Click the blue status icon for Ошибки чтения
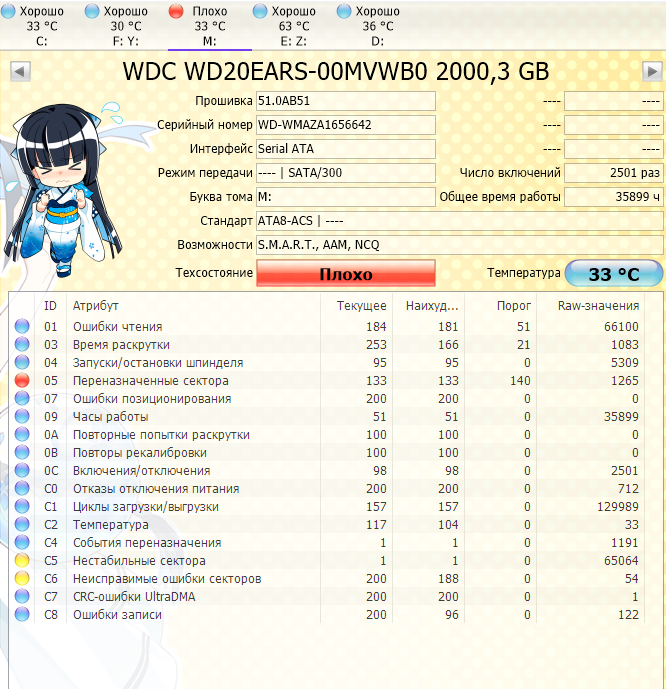This screenshot has height=689, width=666. (x=22, y=326)
